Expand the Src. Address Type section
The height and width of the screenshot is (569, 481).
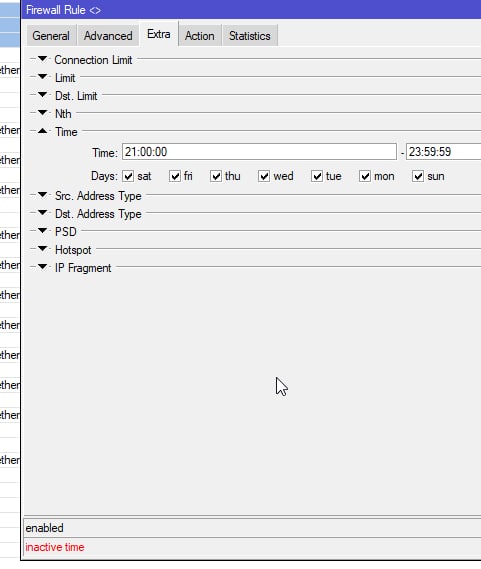pyautogui.click(x=42, y=195)
